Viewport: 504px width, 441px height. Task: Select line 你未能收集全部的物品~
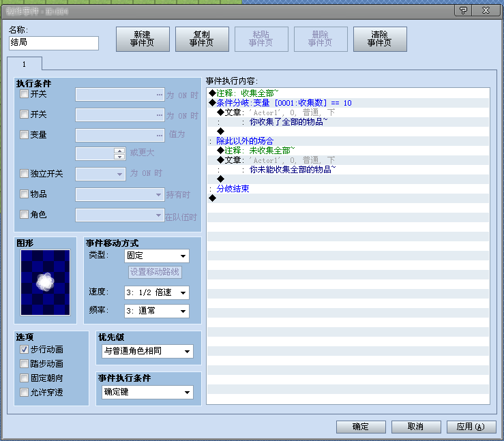[x=348, y=169]
